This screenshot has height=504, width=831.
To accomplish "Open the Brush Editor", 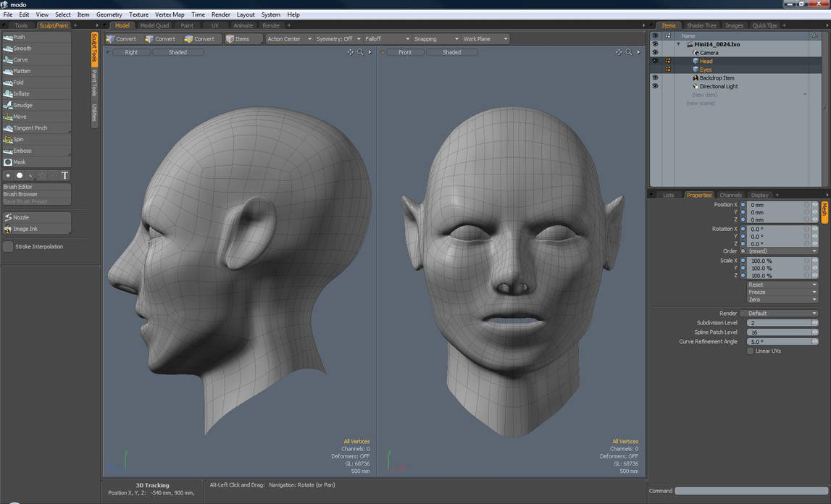I will click(x=18, y=187).
